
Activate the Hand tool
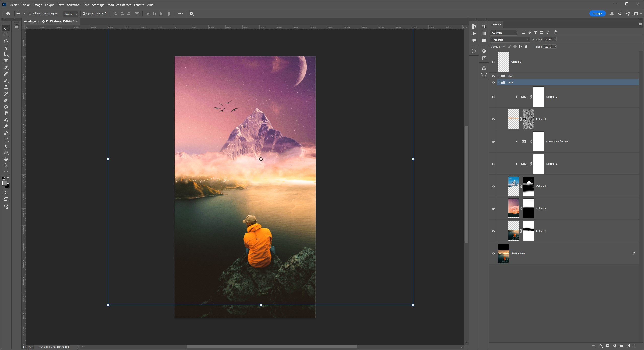point(6,159)
